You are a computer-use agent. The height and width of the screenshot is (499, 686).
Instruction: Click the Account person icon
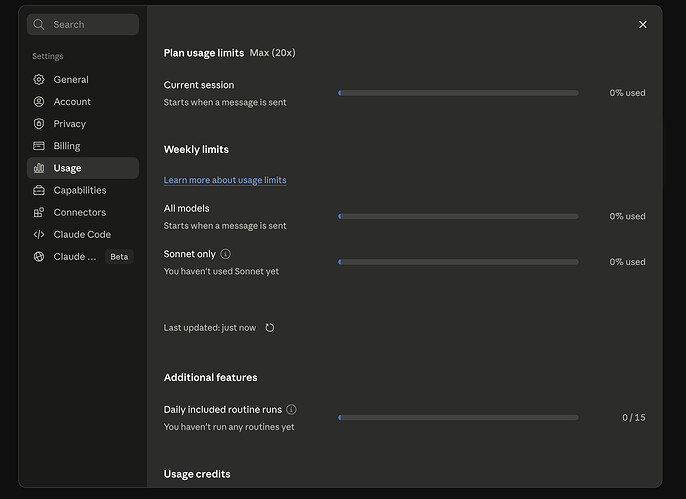[x=39, y=101]
